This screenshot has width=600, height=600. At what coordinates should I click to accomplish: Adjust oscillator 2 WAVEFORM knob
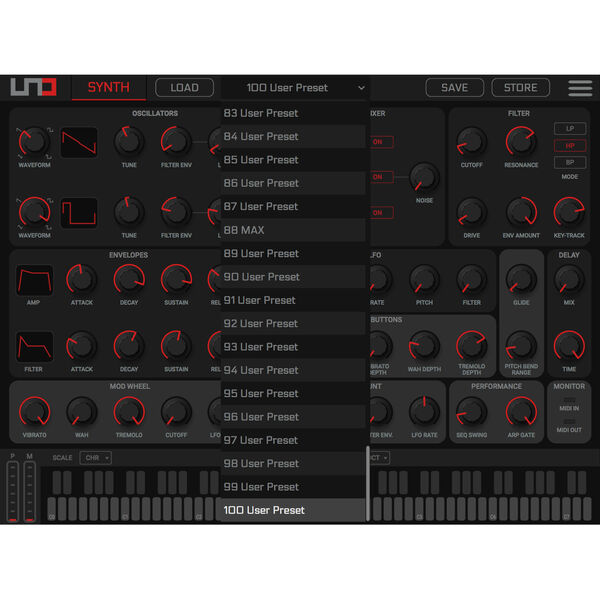tap(34, 212)
